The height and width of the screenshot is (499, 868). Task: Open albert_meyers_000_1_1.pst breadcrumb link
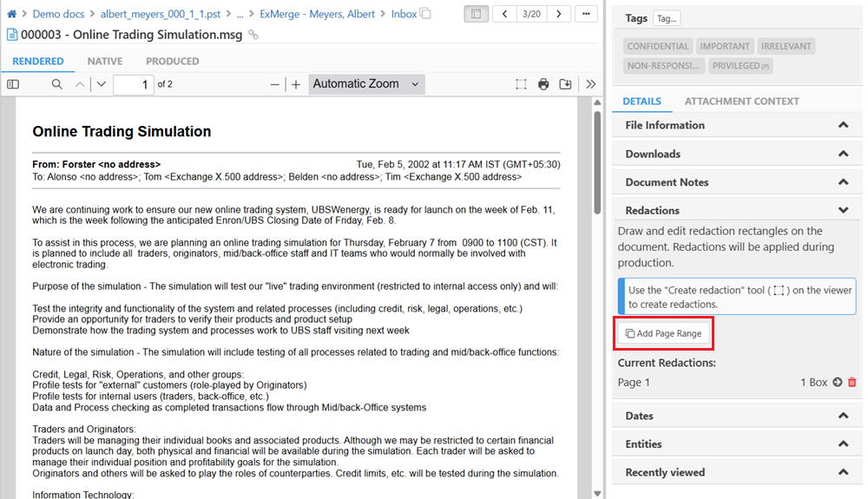[161, 14]
